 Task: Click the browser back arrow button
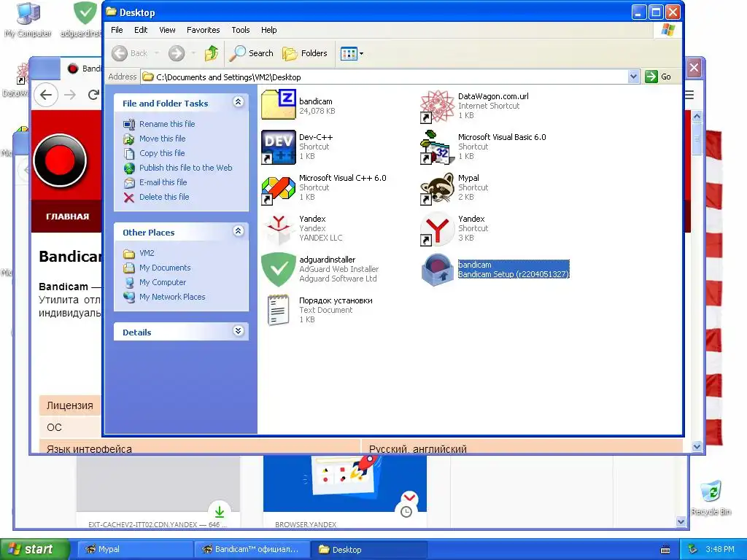(46, 95)
